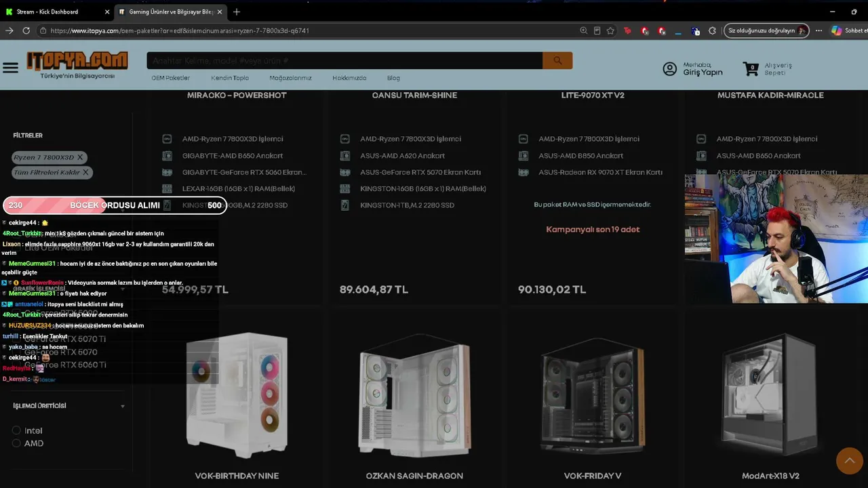Image resolution: width=868 pixels, height=488 pixels.
Task: Open the OZKAN SAGIN-DRAGON case image
Action: coord(414,394)
